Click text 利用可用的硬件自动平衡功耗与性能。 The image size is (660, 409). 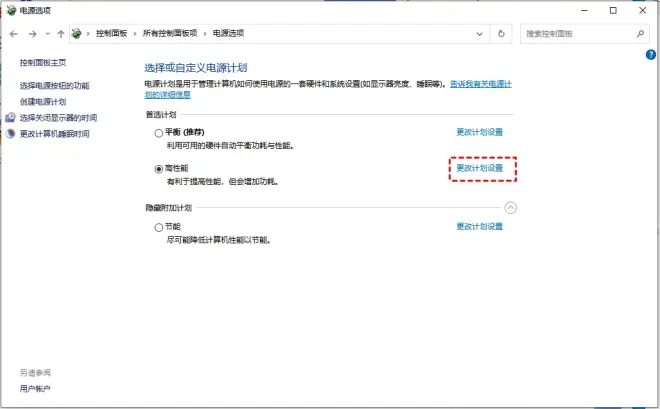click(230, 146)
